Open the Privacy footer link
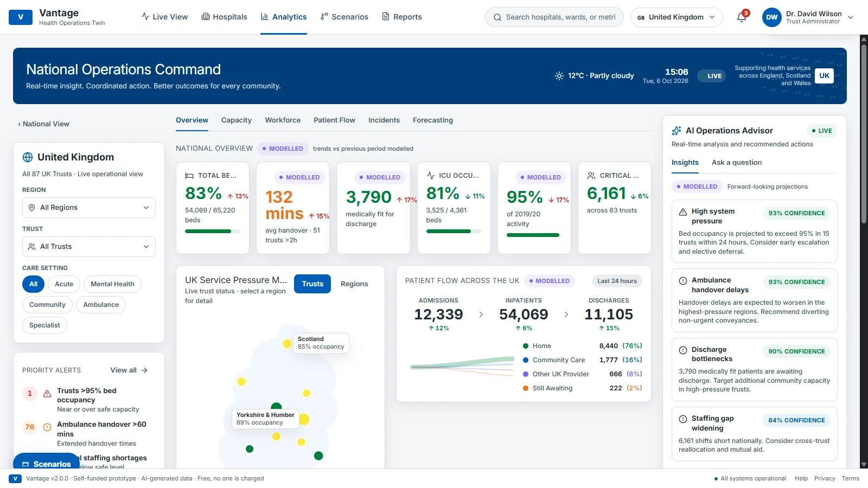The image size is (868, 488). point(825,479)
